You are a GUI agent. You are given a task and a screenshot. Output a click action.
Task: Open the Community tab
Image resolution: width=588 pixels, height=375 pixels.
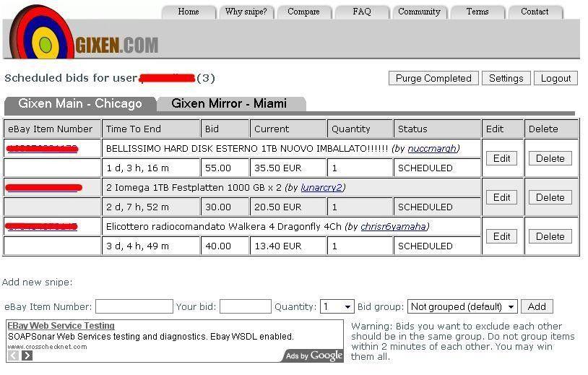click(x=419, y=12)
